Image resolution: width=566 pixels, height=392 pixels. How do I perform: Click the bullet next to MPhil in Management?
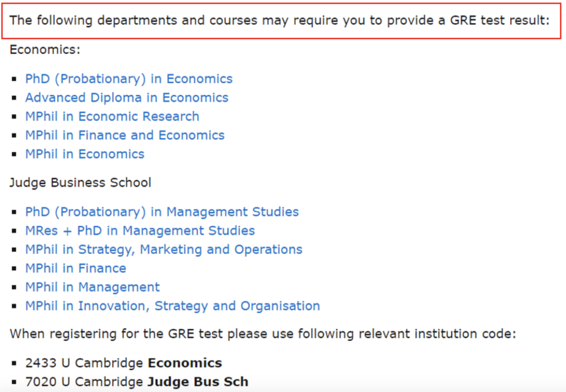[14, 287]
